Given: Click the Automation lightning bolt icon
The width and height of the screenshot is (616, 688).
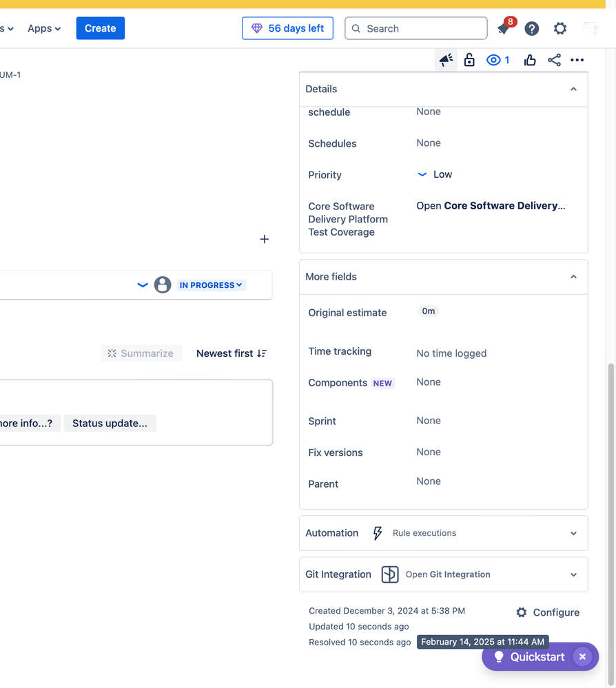Looking at the screenshot, I should pyautogui.click(x=378, y=533).
